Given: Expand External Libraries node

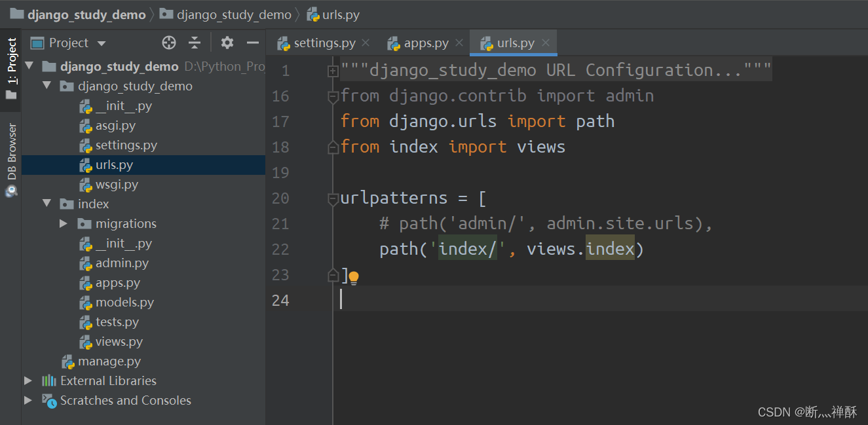Looking at the screenshot, I should (x=28, y=380).
